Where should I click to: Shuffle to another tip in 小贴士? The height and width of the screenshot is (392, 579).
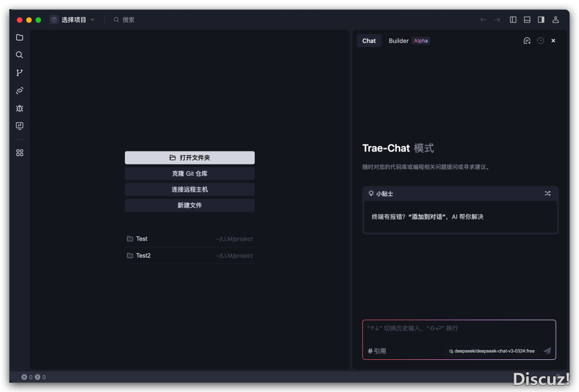547,193
